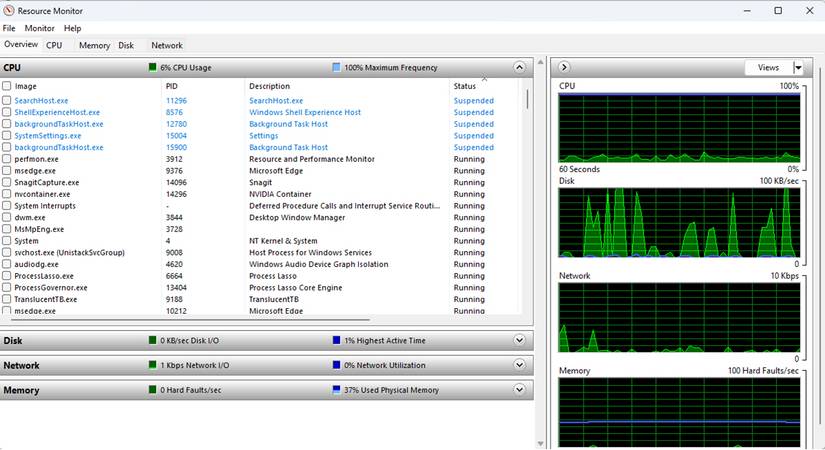Click the green CPU Usage indicator square
This screenshot has height=450, width=825.
pos(152,68)
